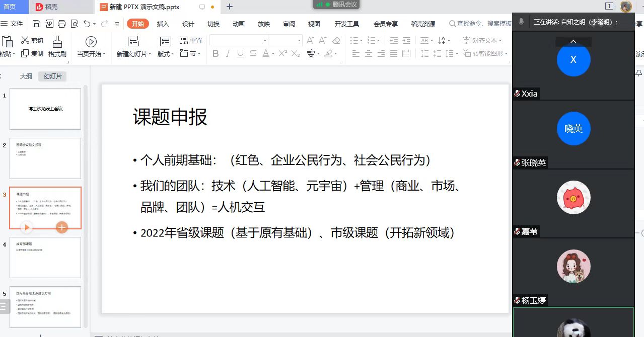Select slide 4 thumbnail in the panel
The height and width of the screenshot is (337, 644).
click(45, 258)
